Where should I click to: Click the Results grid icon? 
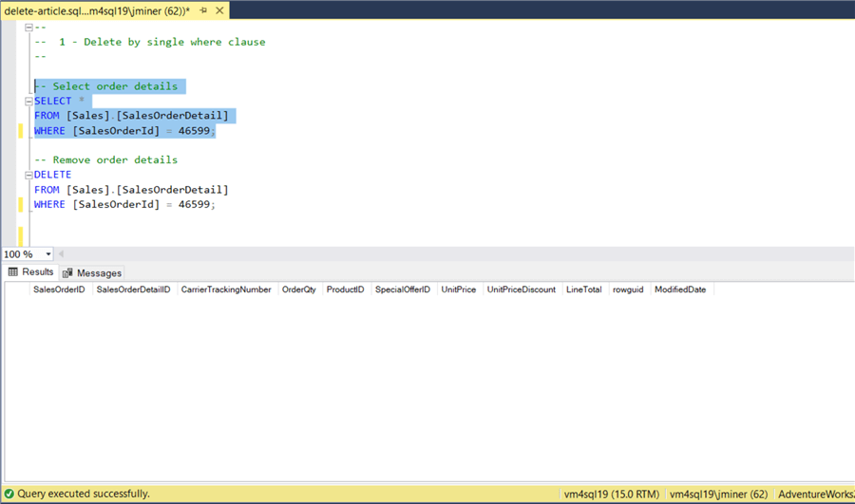pos(13,271)
